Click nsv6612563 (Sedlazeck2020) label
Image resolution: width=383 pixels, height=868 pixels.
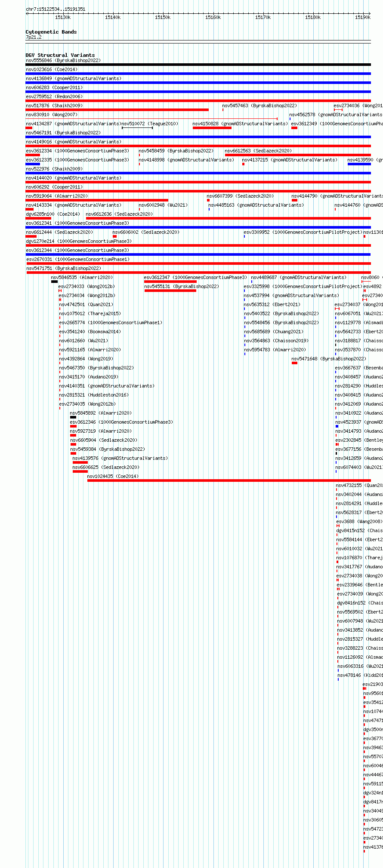[258, 151]
